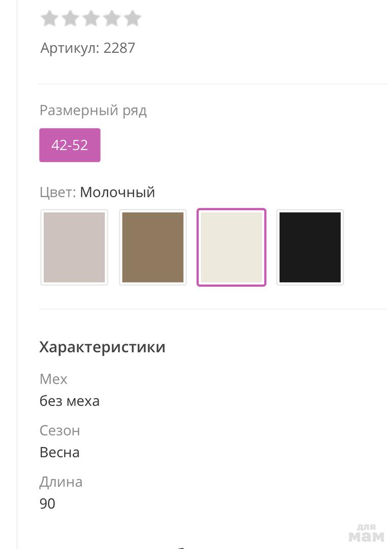The height and width of the screenshot is (549, 392).
Task: Click the selected color name Молочный
Action: pyautogui.click(x=117, y=193)
